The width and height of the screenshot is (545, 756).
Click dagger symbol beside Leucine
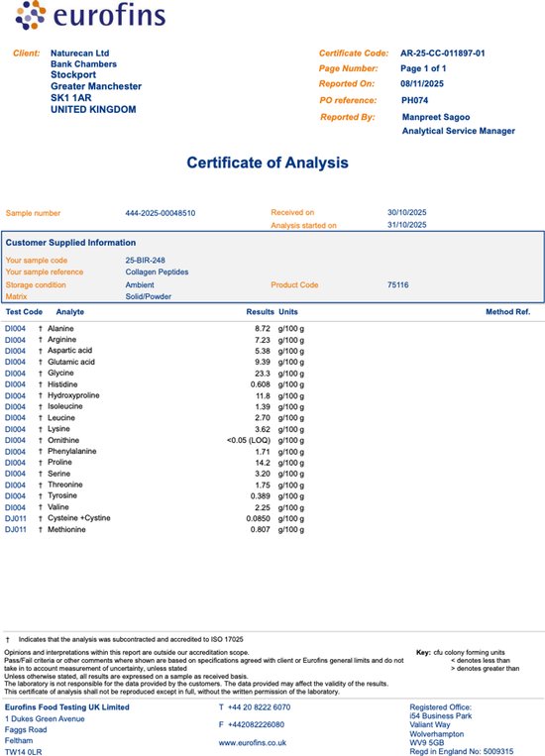[x=40, y=418]
